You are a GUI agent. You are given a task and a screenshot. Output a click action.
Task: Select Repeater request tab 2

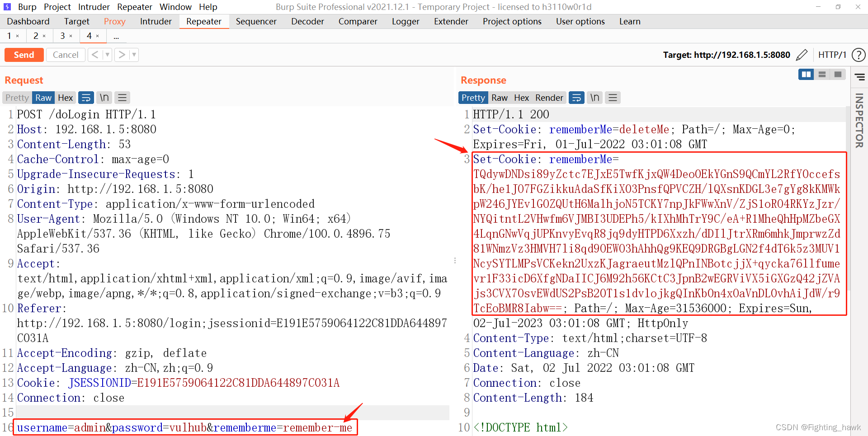click(36, 36)
